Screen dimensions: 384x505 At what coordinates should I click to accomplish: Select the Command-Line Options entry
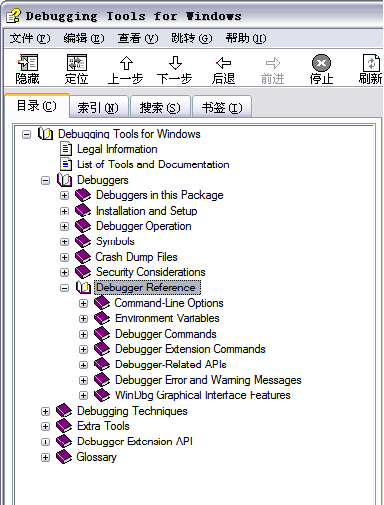pos(169,303)
